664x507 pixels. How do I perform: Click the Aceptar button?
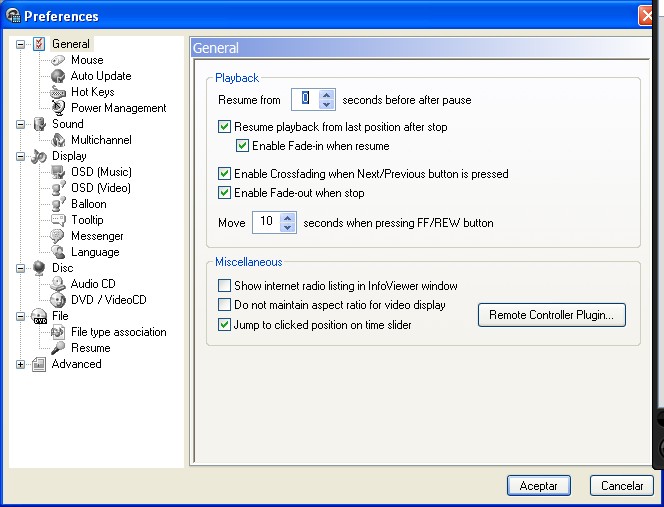point(539,485)
